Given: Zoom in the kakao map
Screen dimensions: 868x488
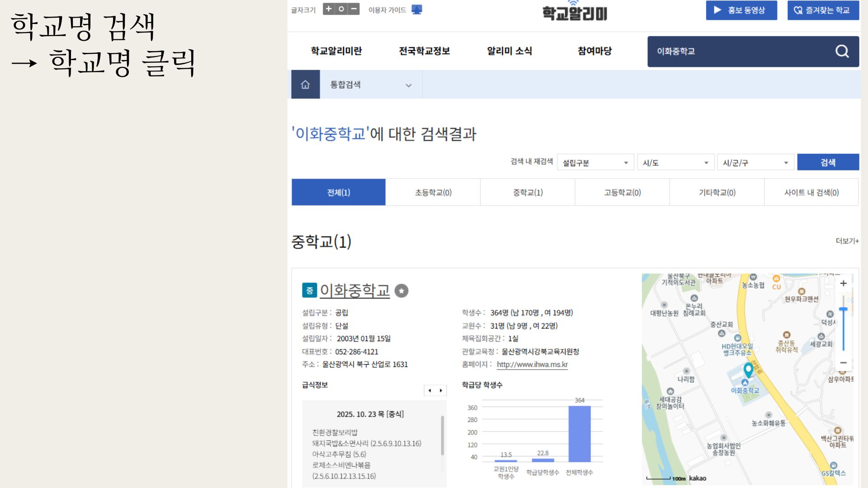Looking at the screenshot, I should [843, 283].
